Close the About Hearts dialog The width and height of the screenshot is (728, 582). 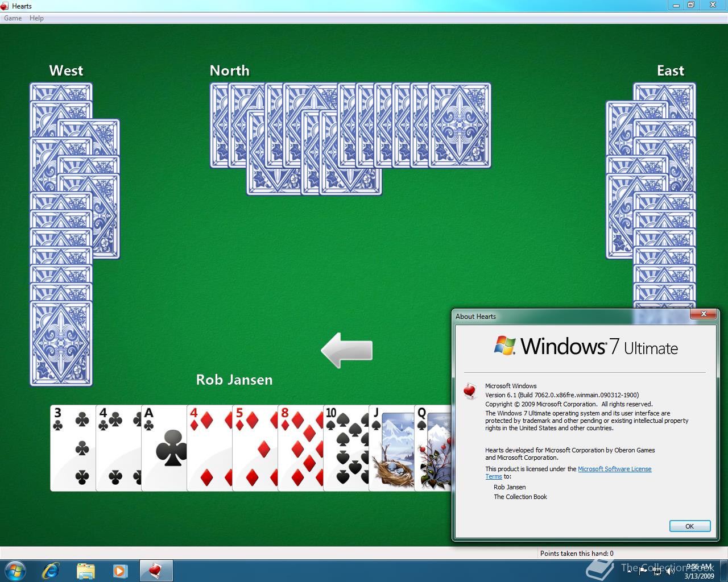coord(704,314)
